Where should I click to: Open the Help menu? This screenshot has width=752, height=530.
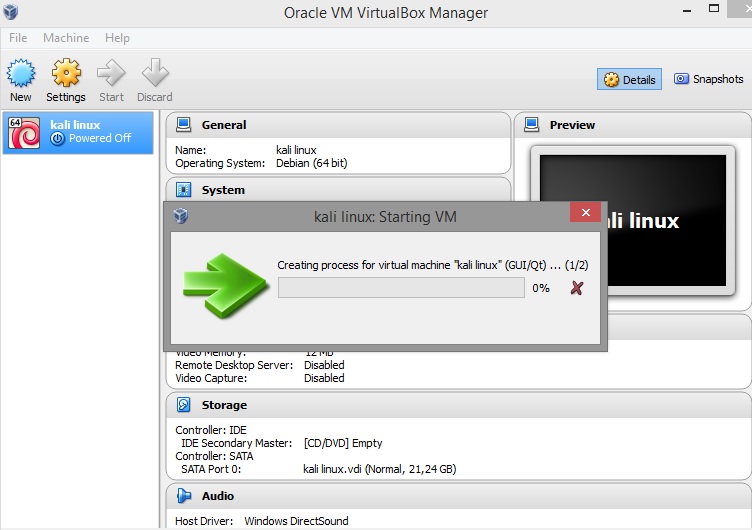tap(118, 38)
